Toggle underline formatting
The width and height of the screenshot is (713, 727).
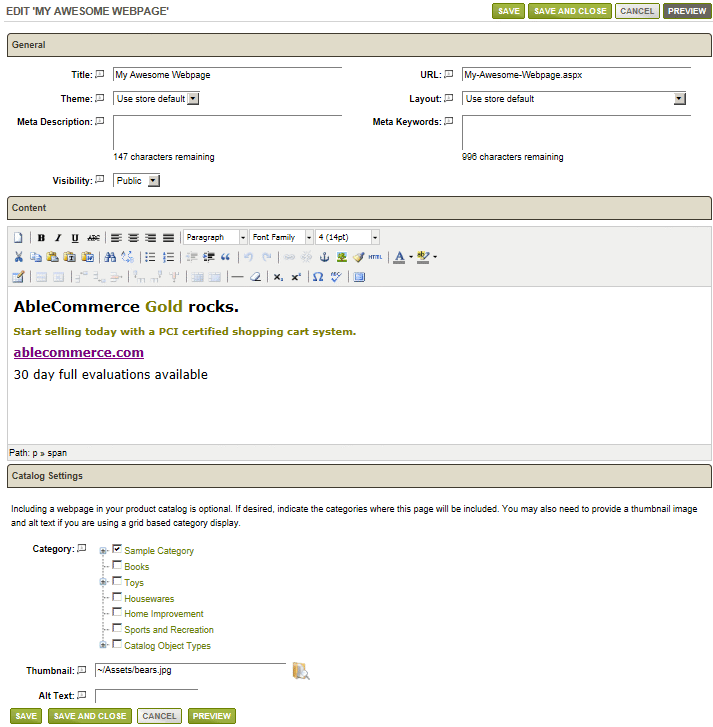[x=75, y=238]
